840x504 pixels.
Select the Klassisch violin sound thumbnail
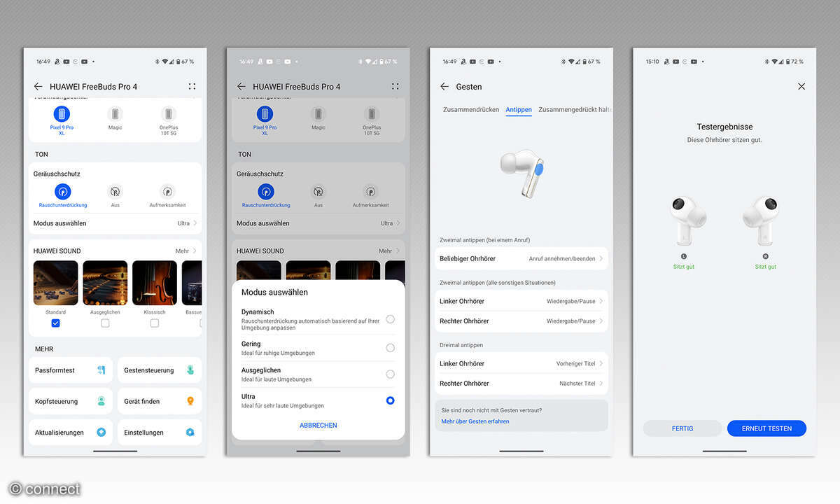[154, 283]
